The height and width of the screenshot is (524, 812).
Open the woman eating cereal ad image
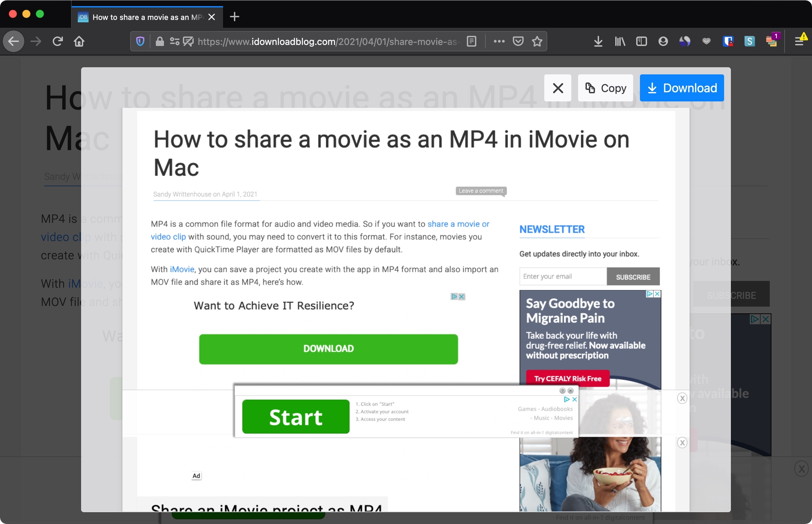click(x=590, y=474)
